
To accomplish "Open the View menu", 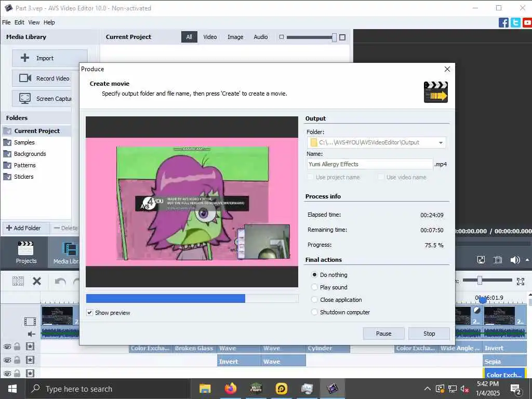I will pos(34,22).
